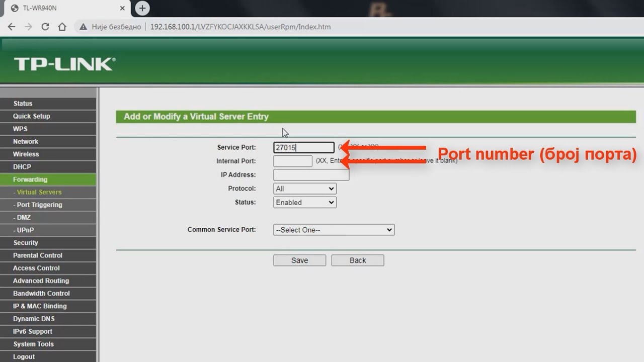Open Advanced Routing menu item
Screen dimensions: 644x362
click(x=48, y=281)
